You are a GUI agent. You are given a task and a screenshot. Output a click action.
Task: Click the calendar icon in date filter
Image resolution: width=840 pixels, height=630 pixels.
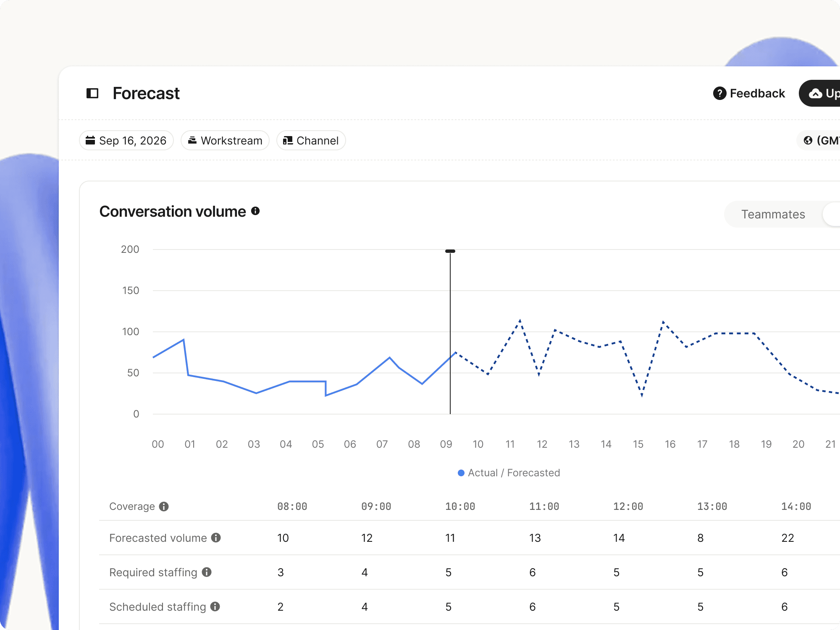coord(90,140)
